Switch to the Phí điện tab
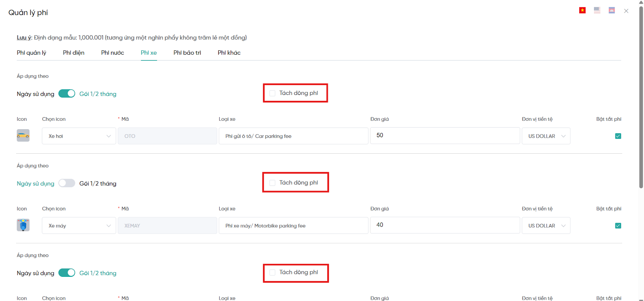Screen dimensions: 644x301 [x=74, y=53]
